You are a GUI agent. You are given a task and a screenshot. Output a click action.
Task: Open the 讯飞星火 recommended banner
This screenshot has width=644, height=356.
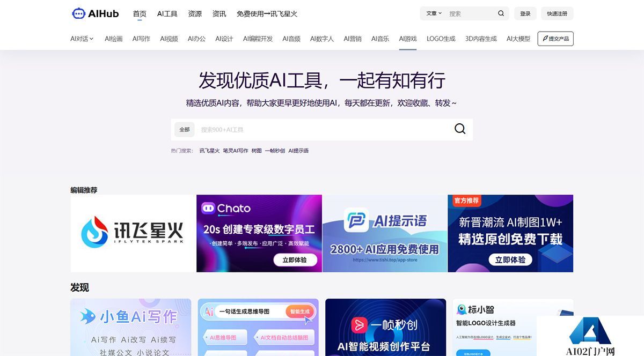pos(133,233)
